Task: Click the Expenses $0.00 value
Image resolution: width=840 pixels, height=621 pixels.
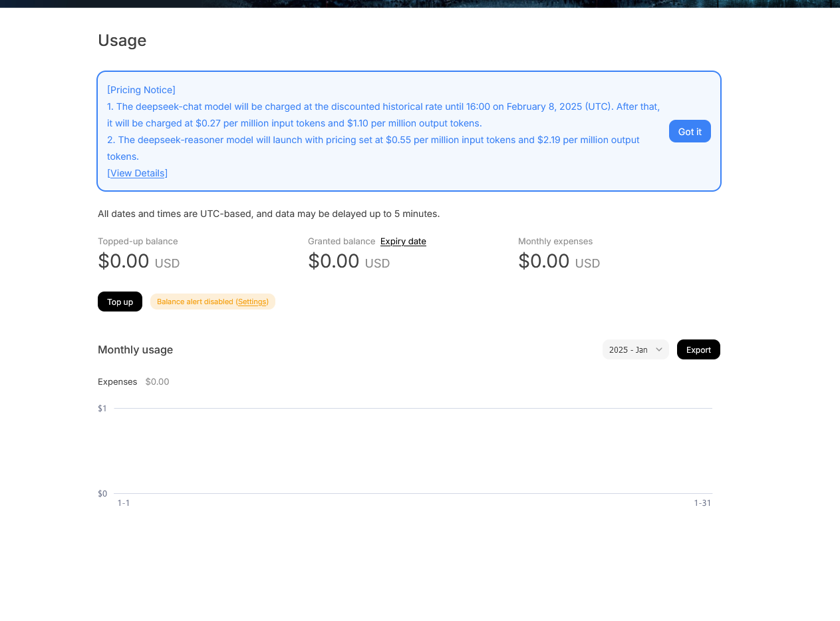Action: (x=157, y=381)
